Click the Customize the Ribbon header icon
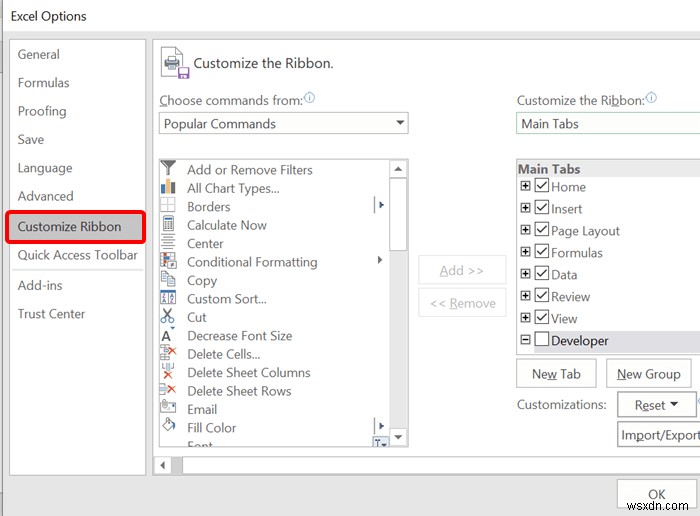The image size is (700, 516). (175, 63)
